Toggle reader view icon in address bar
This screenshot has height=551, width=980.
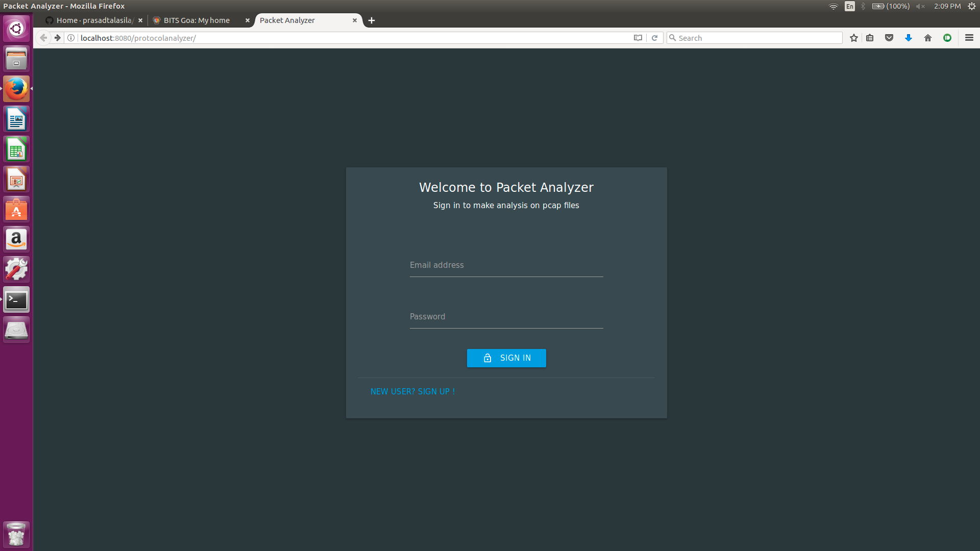[638, 38]
